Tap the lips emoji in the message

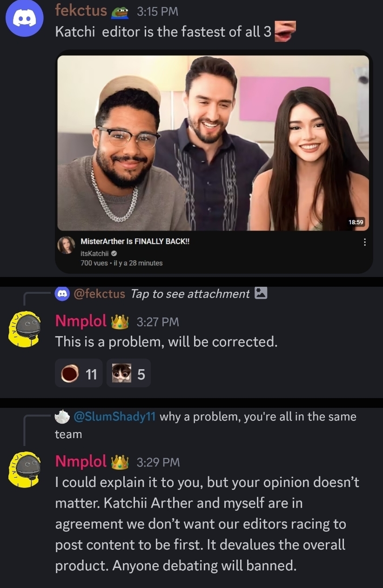[x=285, y=32]
